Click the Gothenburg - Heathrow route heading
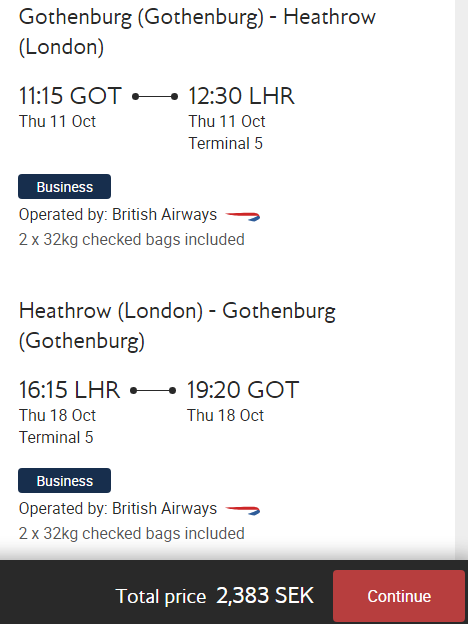Image resolution: width=468 pixels, height=624 pixels. [x=197, y=32]
